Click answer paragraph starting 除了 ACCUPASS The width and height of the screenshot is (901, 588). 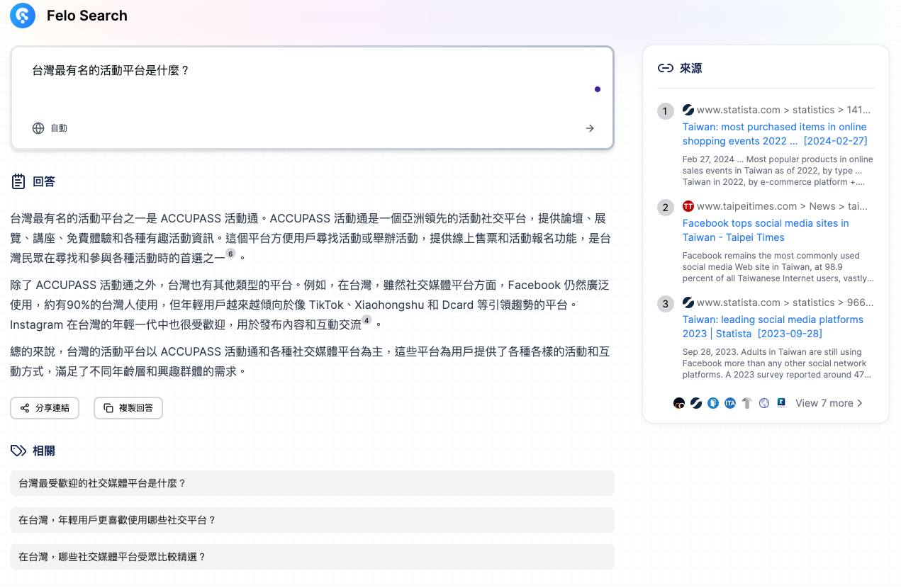(x=310, y=305)
